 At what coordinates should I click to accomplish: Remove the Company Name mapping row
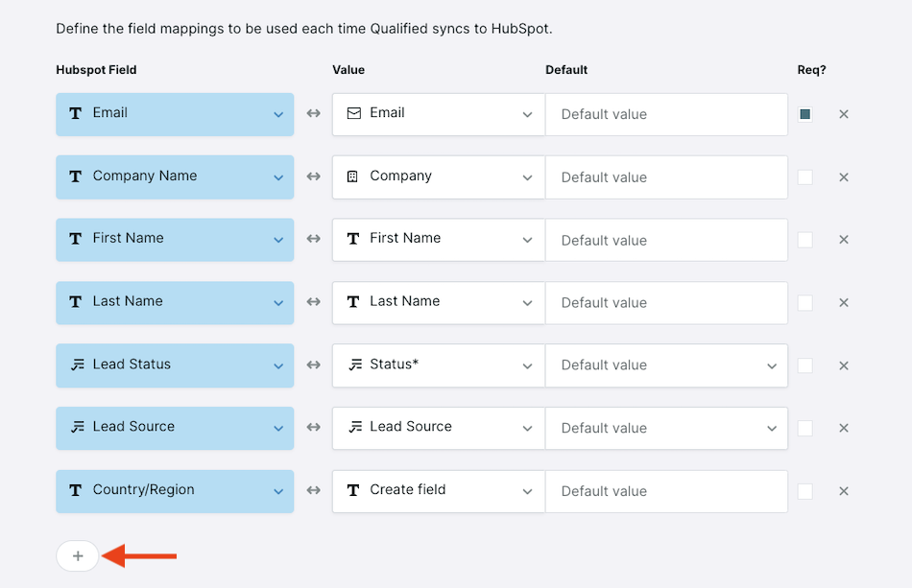(x=844, y=177)
